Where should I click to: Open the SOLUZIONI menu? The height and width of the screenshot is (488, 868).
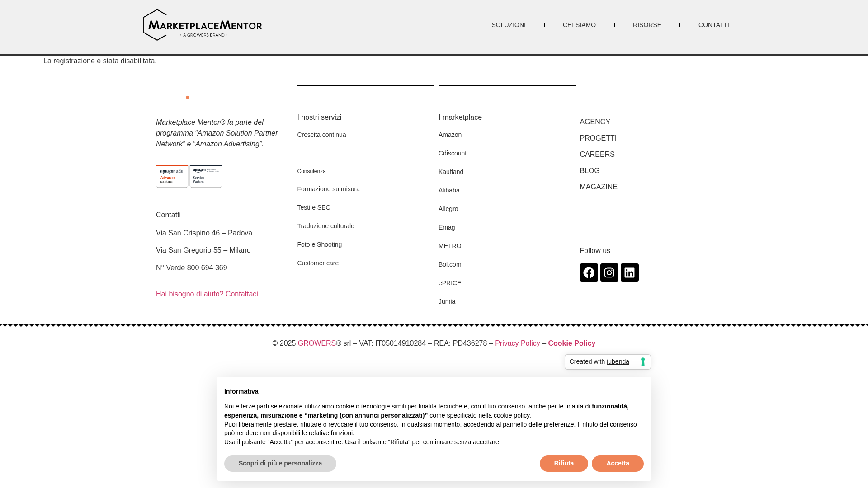509,25
